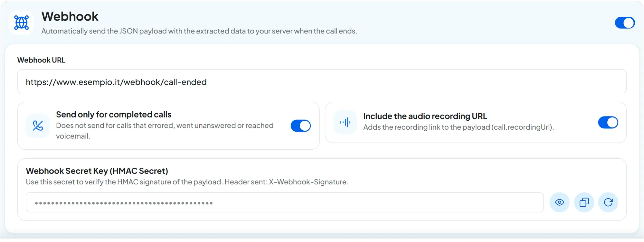Turn off Include the audio recording URL
The height and width of the screenshot is (242, 644).
pyautogui.click(x=608, y=122)
